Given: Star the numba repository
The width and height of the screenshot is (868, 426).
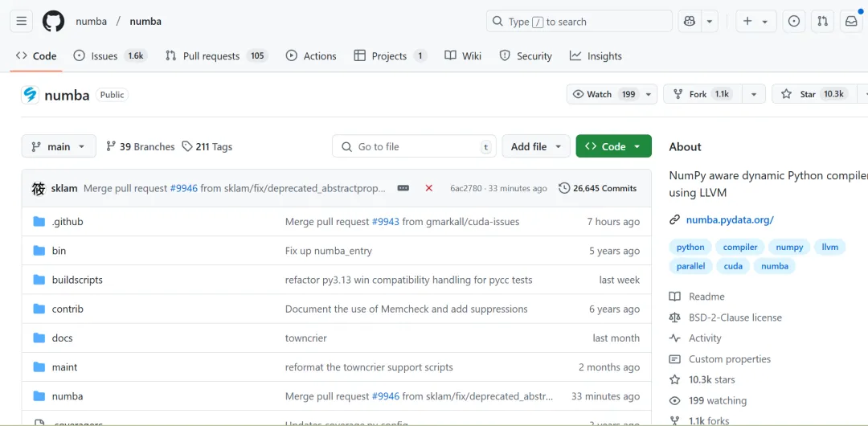Looking at the screenshot, I should [813, 94].
